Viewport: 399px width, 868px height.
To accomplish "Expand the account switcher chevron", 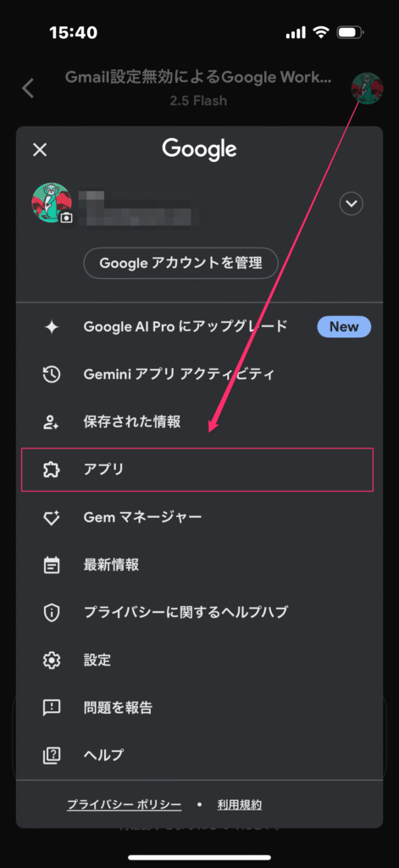I will [351, 203].
